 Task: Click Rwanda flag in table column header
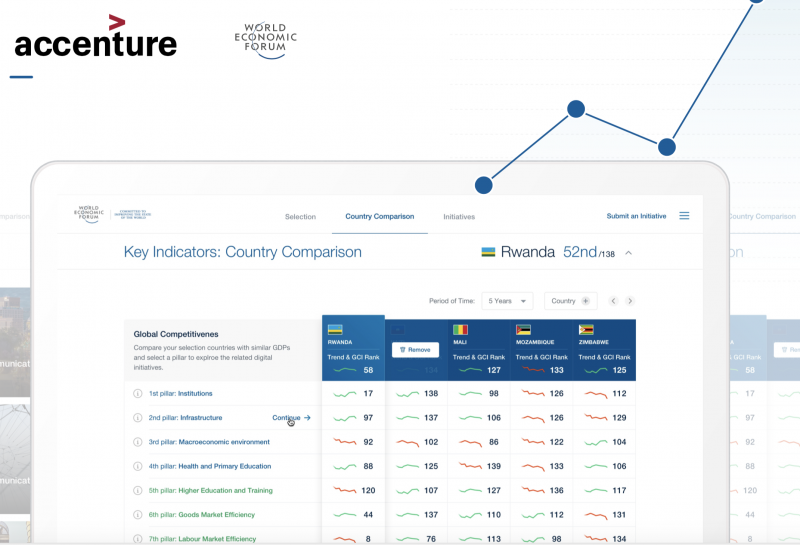335,330
